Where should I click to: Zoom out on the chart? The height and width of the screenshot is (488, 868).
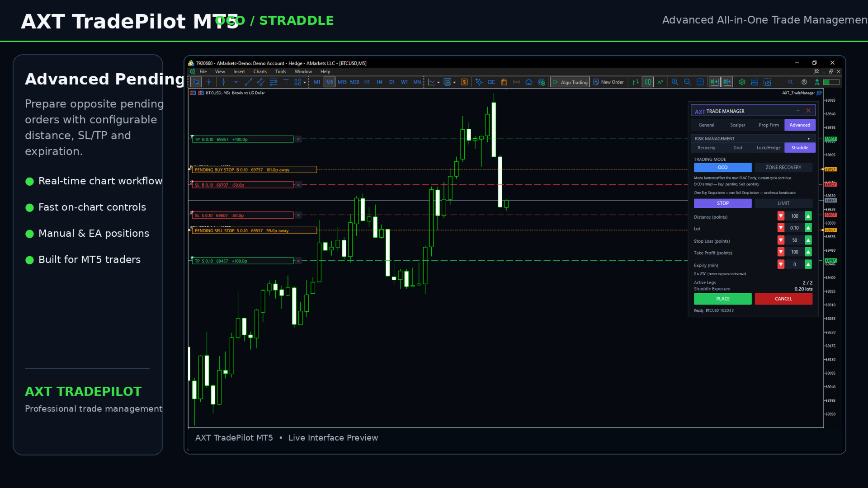[x=688, y=82]
